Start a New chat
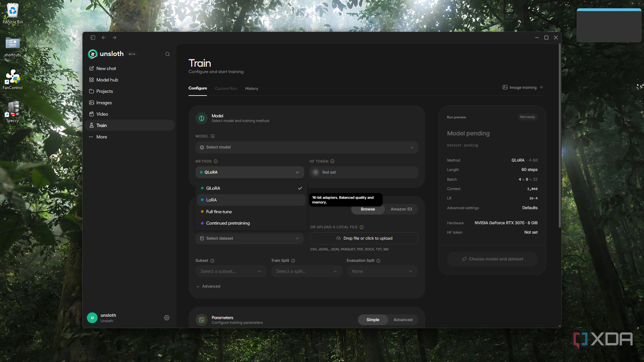The height and width of the screenshot is (362, 644). 130,68
